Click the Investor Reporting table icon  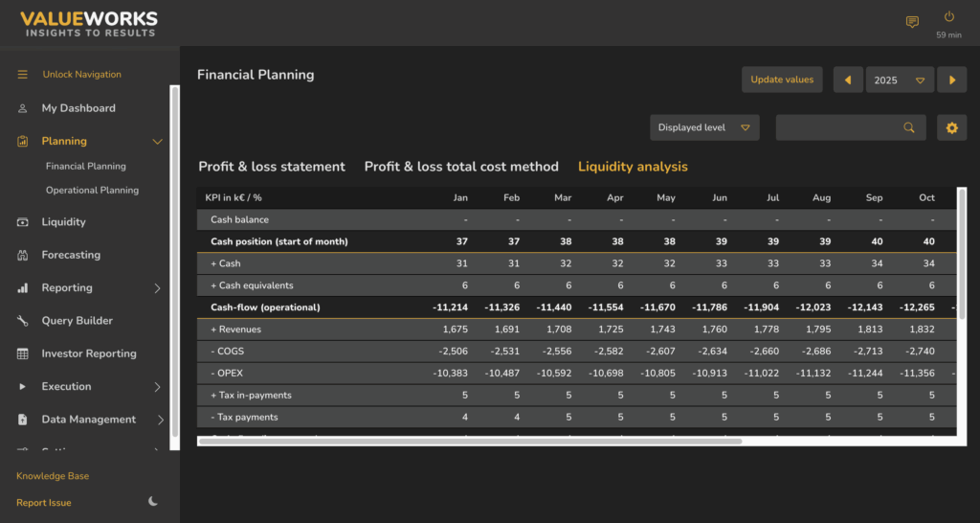[23, 353]
